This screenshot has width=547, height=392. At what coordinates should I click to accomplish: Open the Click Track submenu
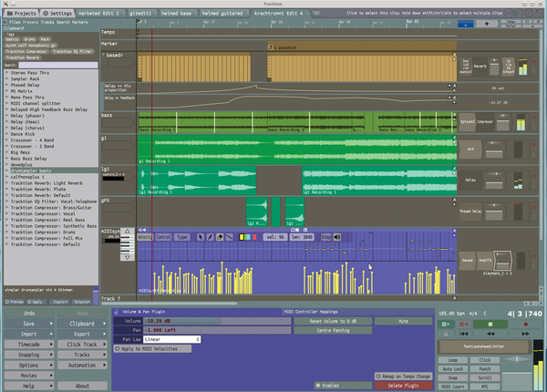tap(82, 345)
